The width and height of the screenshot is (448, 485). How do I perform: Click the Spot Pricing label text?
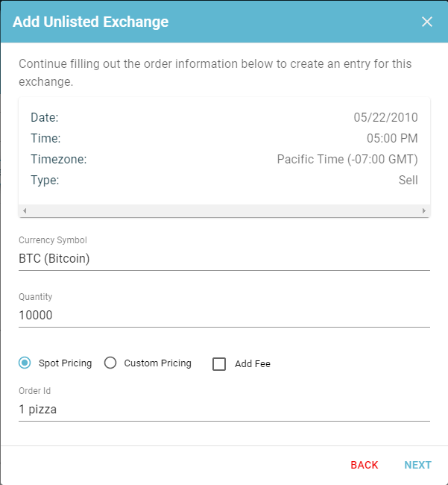(x=65, y=363)
